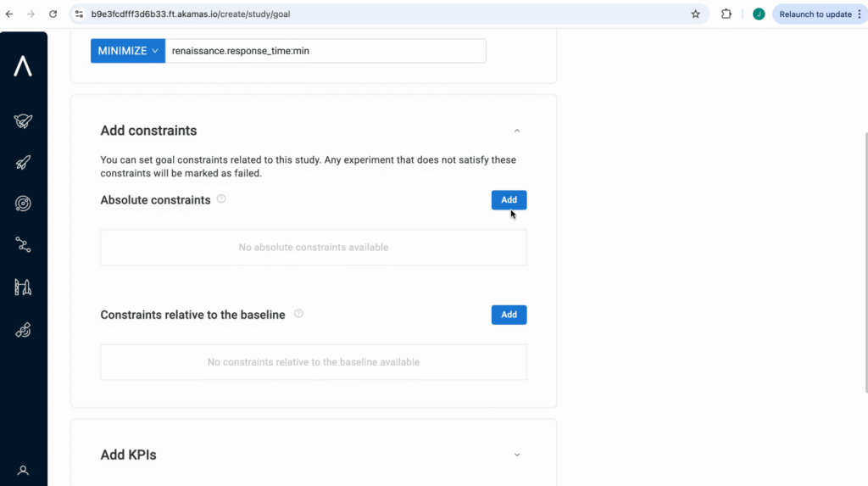Reload the page with the refresh icon
This screenshot has height=486, width=868.
pos(53,14)
